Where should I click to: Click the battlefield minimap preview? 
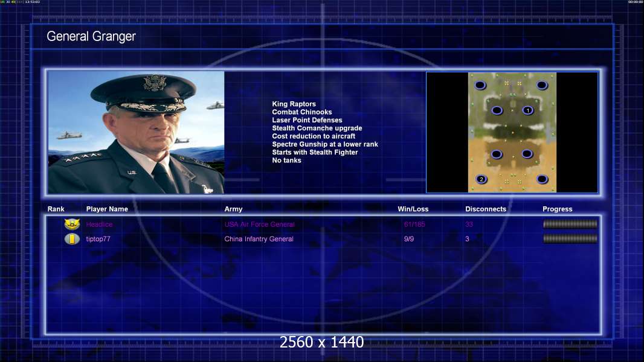pyautogui.click(x=512, y=132)
